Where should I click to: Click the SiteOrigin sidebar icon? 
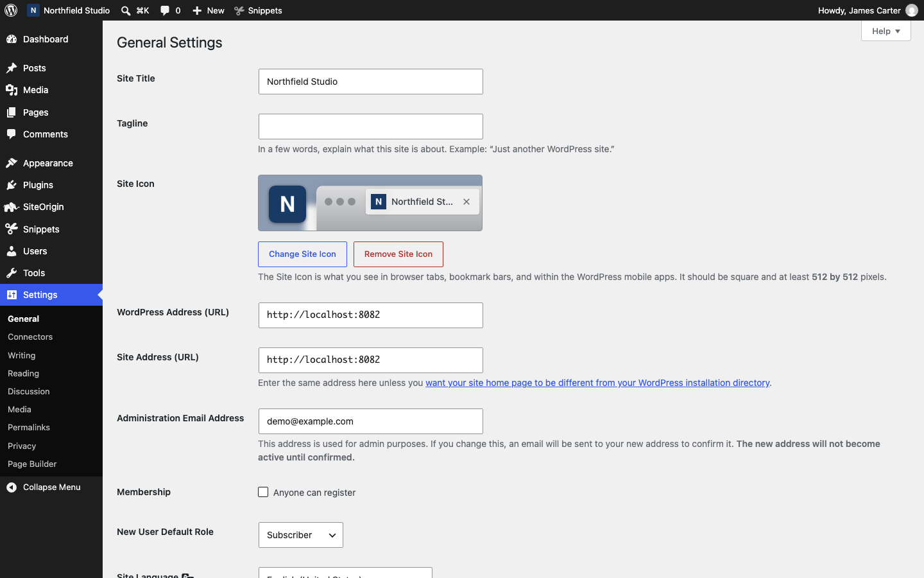click(x=12, y=207)
